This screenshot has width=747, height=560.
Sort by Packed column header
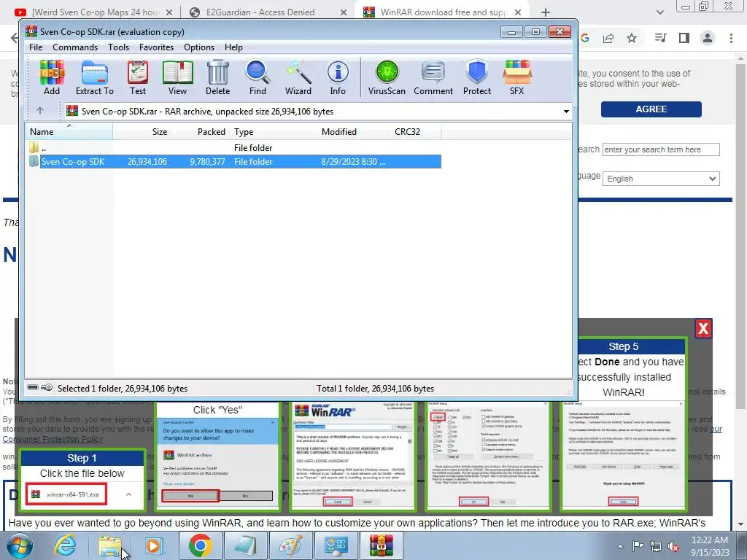[x=200, y=131]
